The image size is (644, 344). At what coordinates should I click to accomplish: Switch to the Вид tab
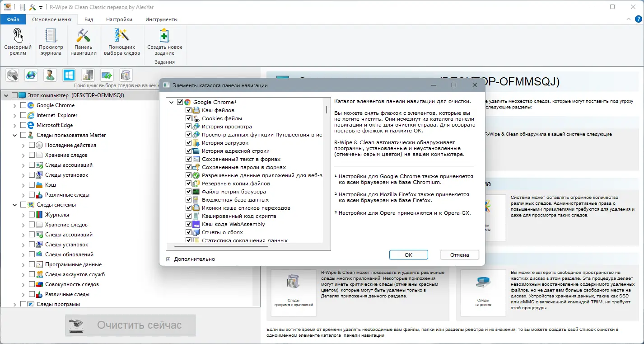[x=89, y=19]
